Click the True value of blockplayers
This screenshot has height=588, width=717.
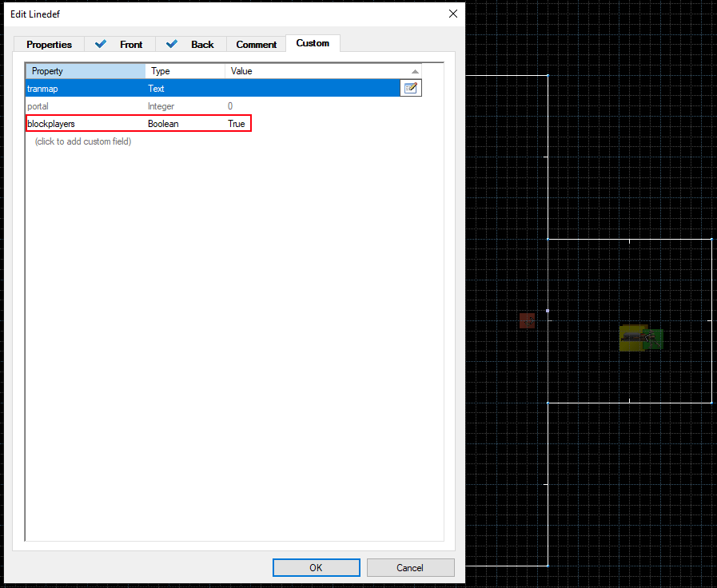pyautogui.click(x=237, y=124)
